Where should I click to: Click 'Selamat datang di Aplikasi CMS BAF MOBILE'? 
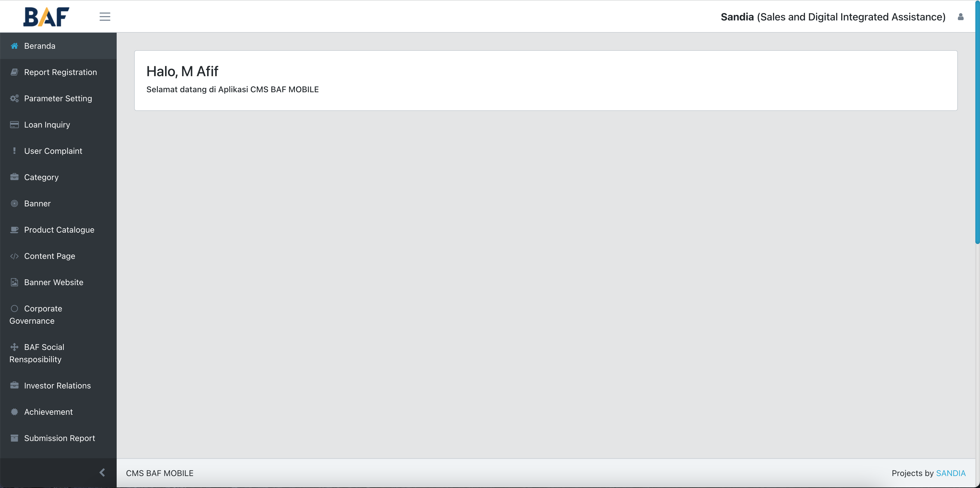coord(232,89)
